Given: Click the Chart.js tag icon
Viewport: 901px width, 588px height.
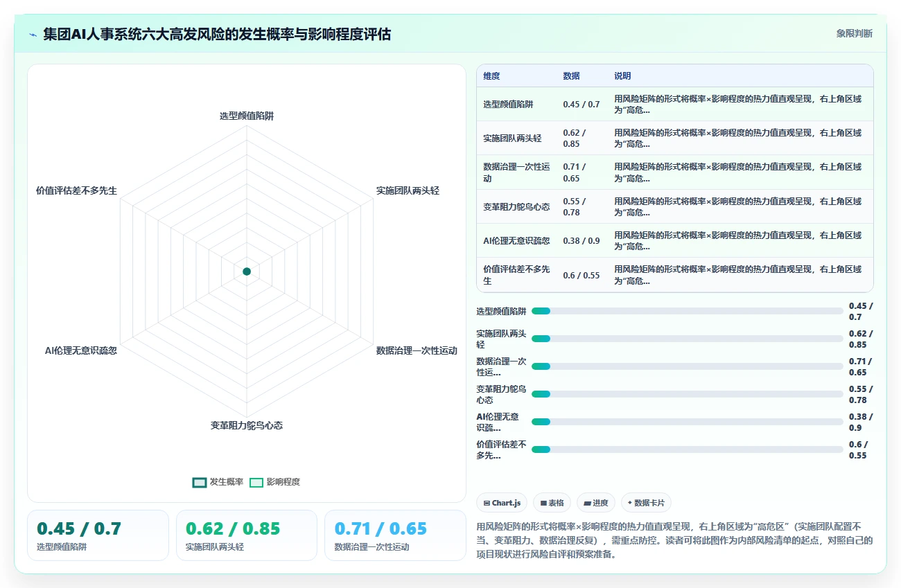Looking at the screenshot, I should tap(487, 503).
